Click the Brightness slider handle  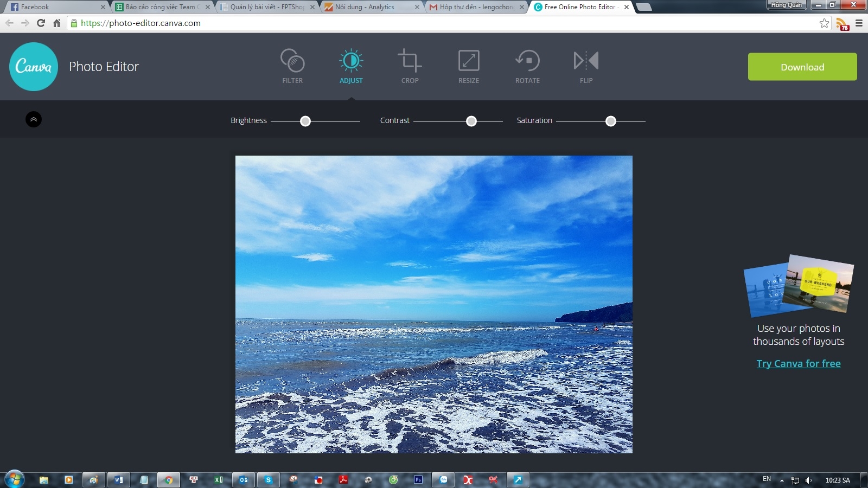point(305,121)
